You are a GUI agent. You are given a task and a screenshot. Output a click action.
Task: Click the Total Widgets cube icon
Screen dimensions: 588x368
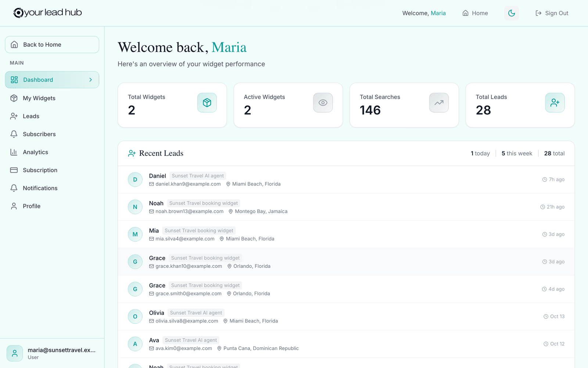coord(207,103)
